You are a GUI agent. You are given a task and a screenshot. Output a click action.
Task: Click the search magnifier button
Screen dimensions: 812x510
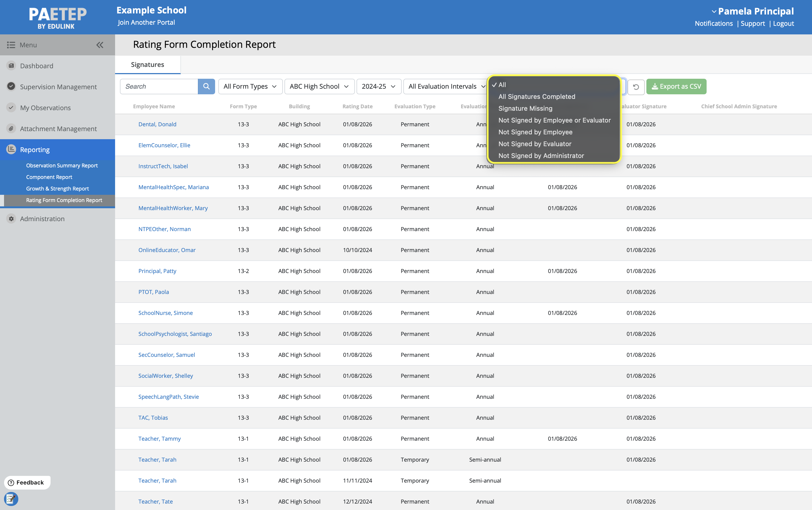coord(206,86)
